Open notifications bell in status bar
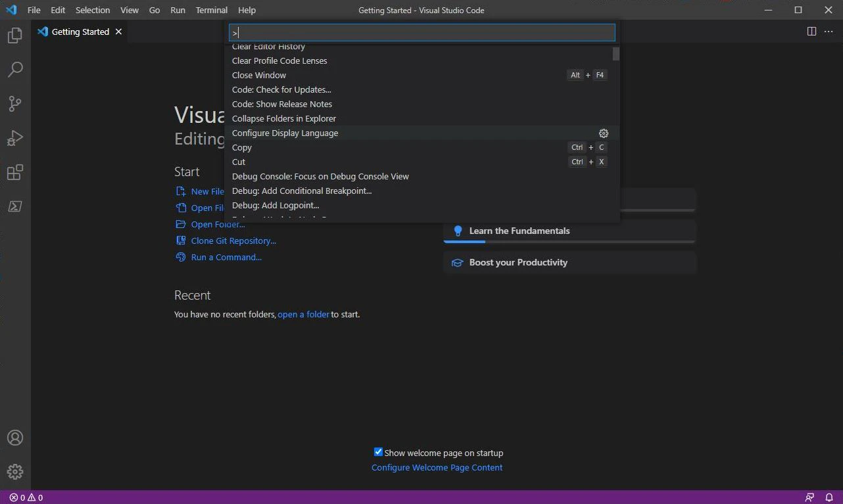843x504 pixels. (x=830, y=497)
